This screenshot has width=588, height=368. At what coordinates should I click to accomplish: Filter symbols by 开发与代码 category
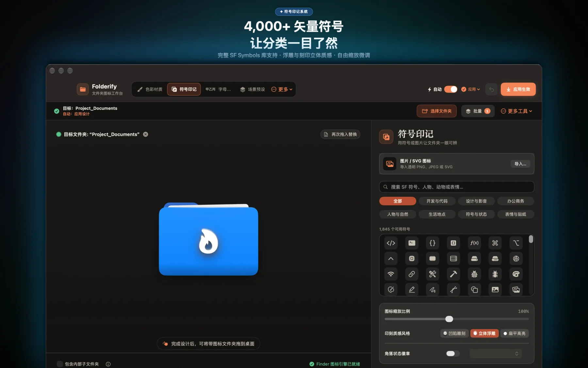tap(437, 201)
